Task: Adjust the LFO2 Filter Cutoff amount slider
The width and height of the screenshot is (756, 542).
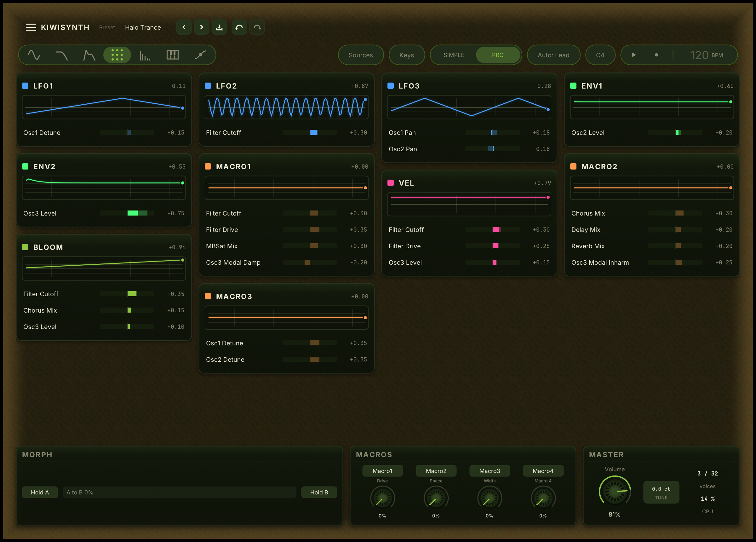Action: [310, 132]
